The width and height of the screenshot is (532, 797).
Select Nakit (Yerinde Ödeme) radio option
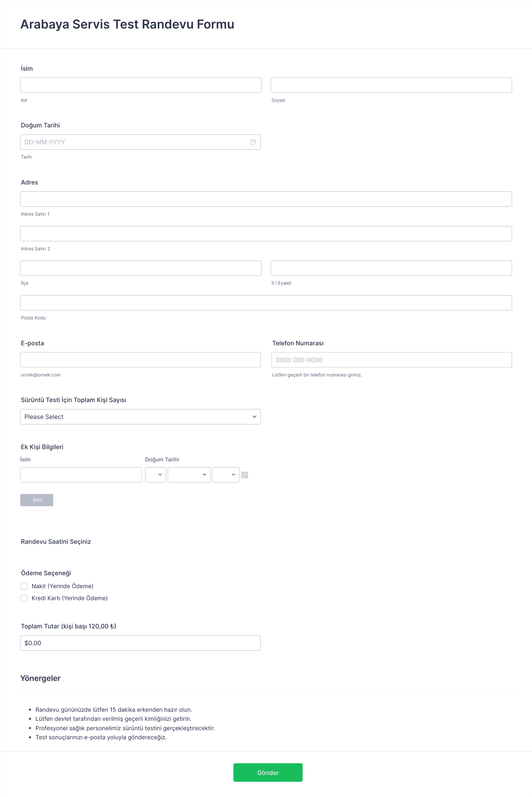pos(24,586)
